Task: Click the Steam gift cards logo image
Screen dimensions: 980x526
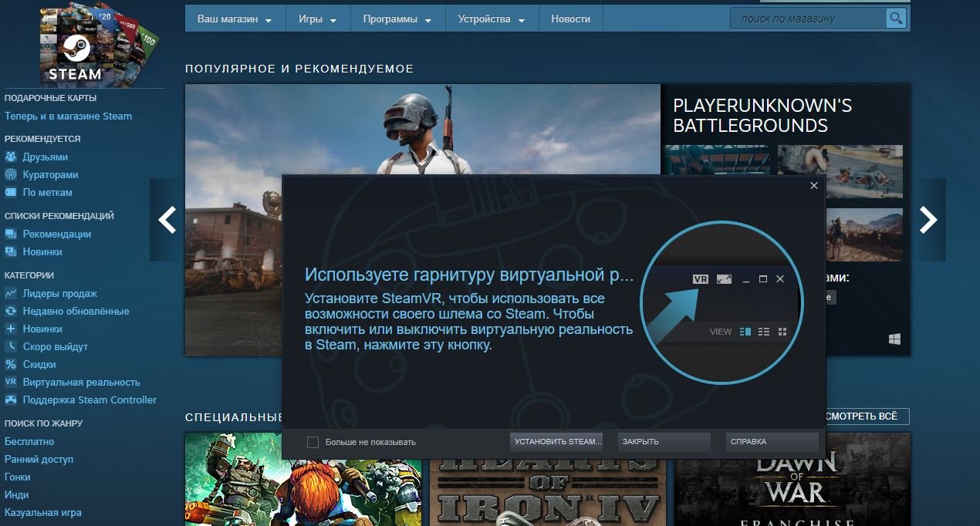Action: (76, 46)
